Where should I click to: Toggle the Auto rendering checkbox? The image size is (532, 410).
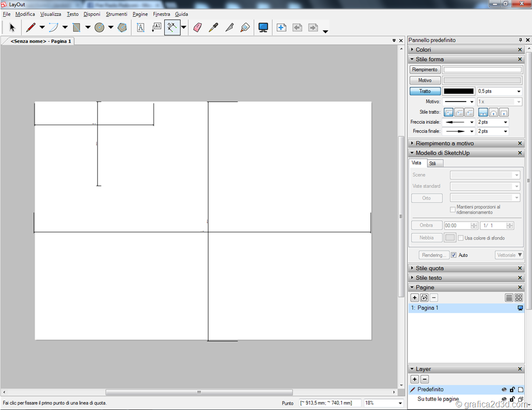[454, 255]
